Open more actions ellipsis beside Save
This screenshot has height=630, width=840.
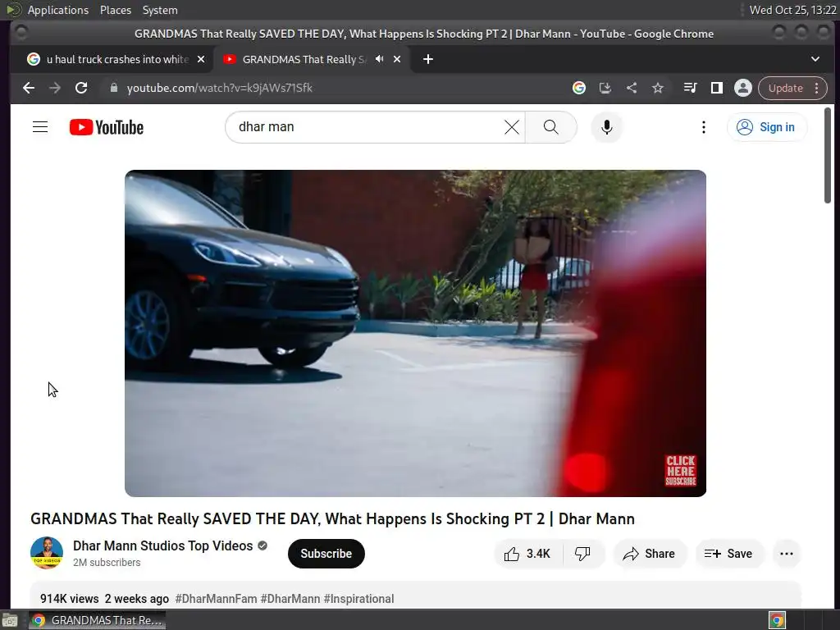coord(787,554)
